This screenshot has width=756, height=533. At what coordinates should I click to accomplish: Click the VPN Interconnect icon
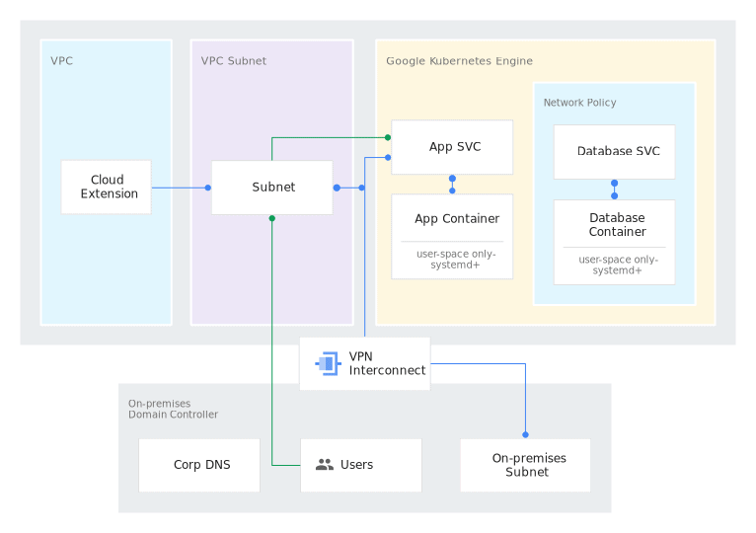327,363
